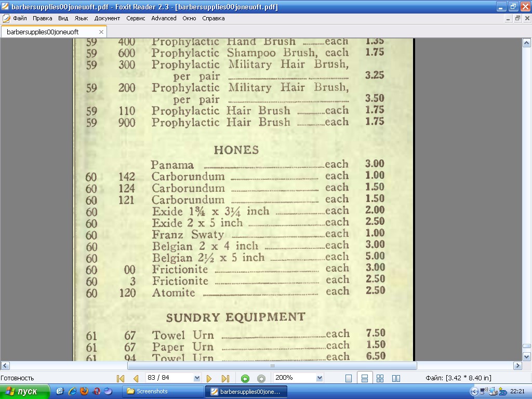Image resolution: width=532 pixels, height=399 pixels.
Task: Click the пуск Start button
Action: pyautogui.click(x=25, y=391)
